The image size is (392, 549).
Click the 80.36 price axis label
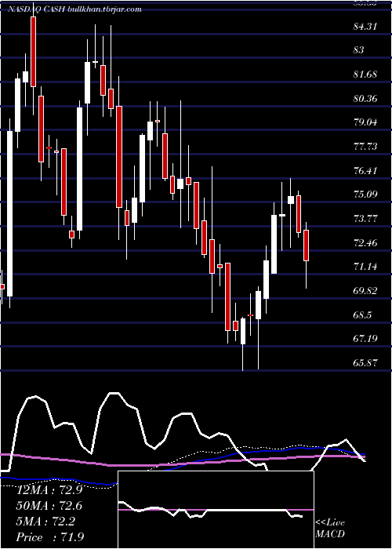365,99
